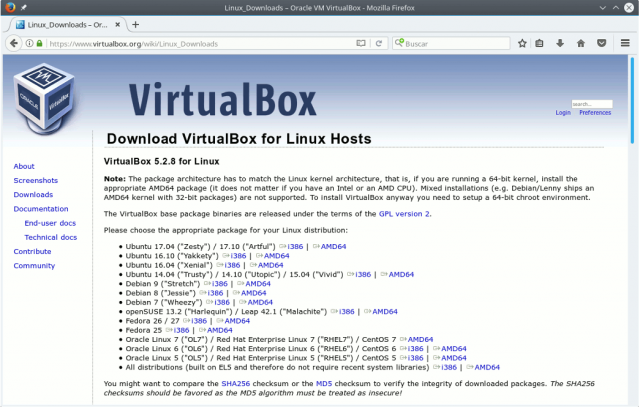Download AMD64 package for Oracle Linux 7
The image size is (640, 408).
[x=420, y=339]
